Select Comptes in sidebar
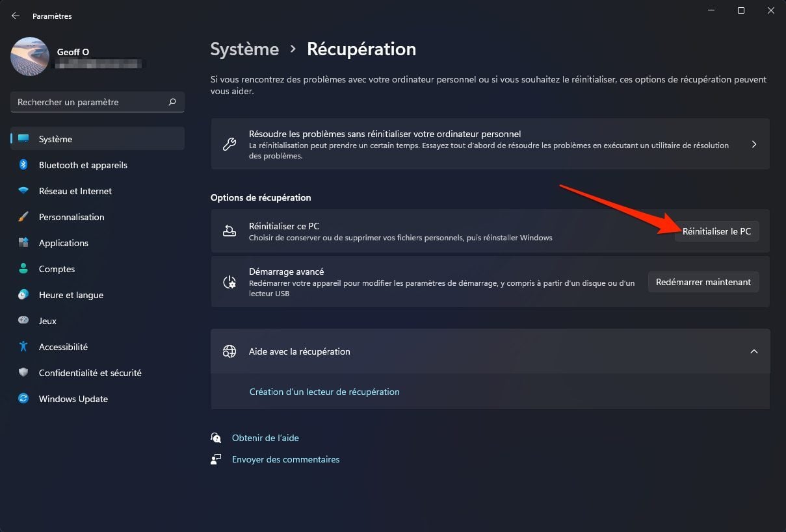The width and height of the screenshot is (786, 532). 98,269
